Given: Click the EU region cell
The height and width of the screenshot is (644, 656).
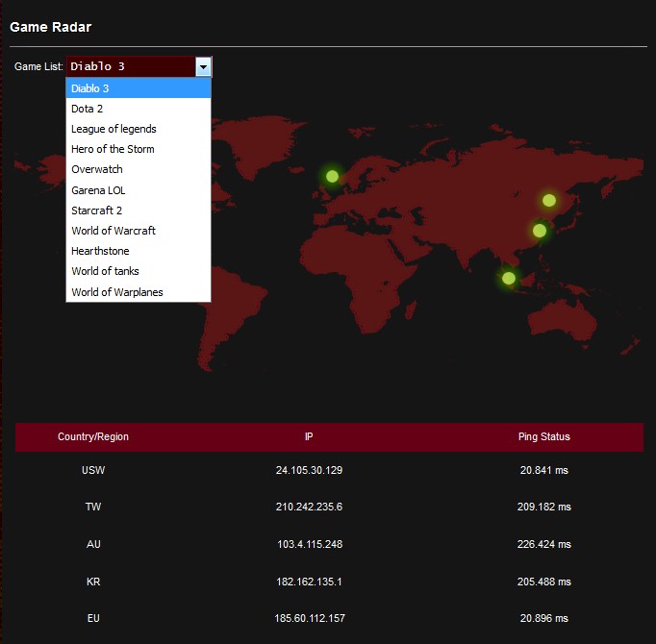Looking at the screenshot, I should point(93,618).
